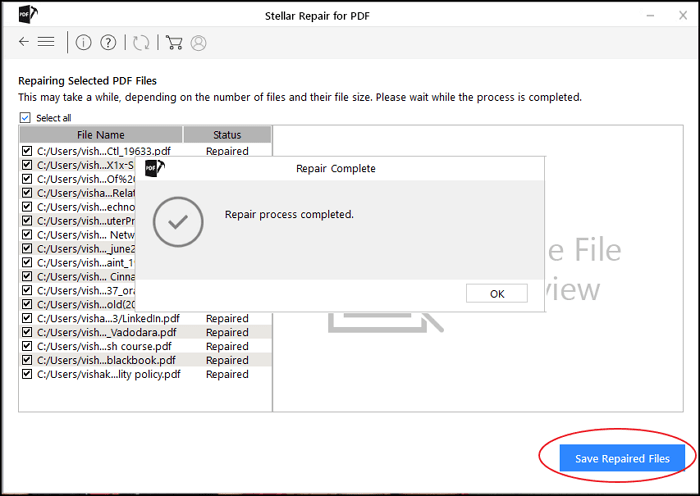Screen dimensions: 700x496
Task: Click Repaired status of lity policy.pdf
Action: 227,375
